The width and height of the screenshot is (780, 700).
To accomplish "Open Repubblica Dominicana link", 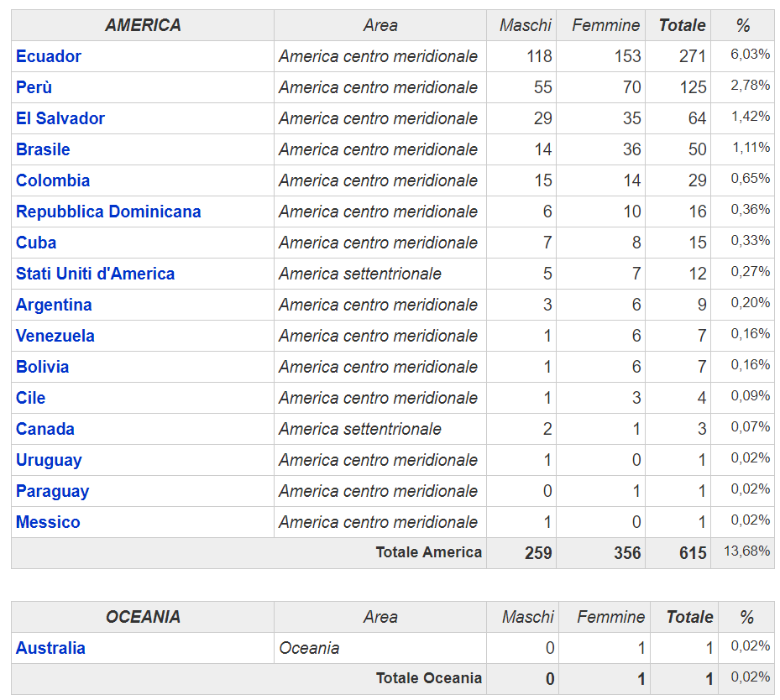I will (108, 212).
